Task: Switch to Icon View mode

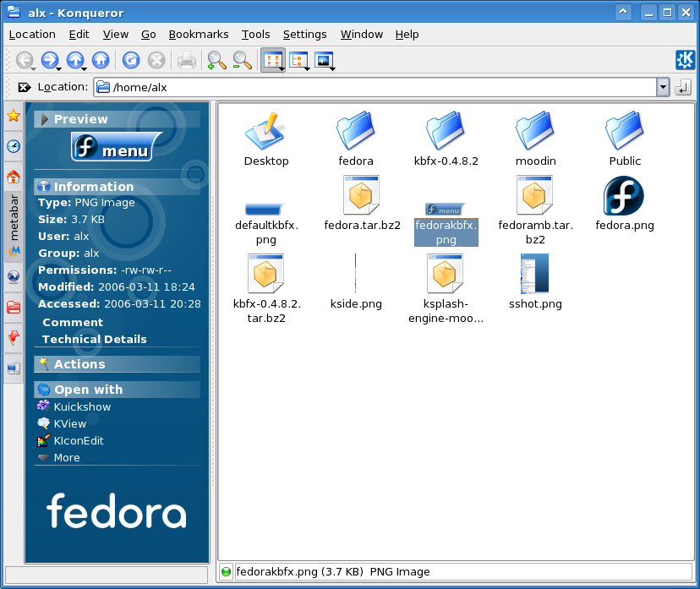Action: [x=273, y=60]
